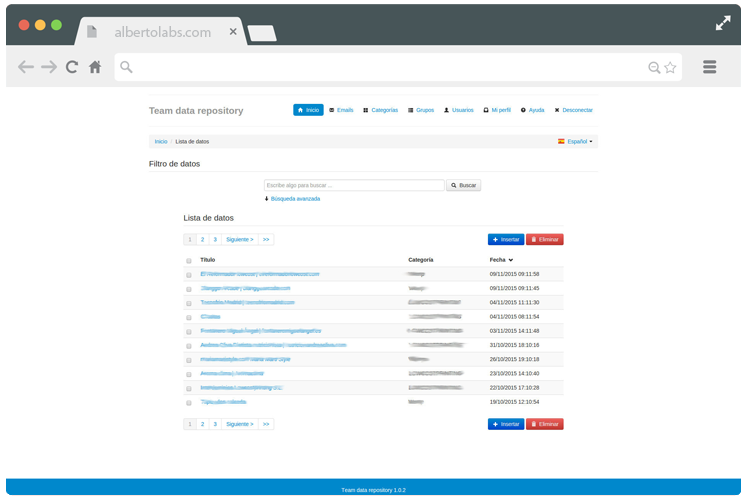
Task: Check the row dated 04/11/2015 08:11:54
Action: point(189,318)
